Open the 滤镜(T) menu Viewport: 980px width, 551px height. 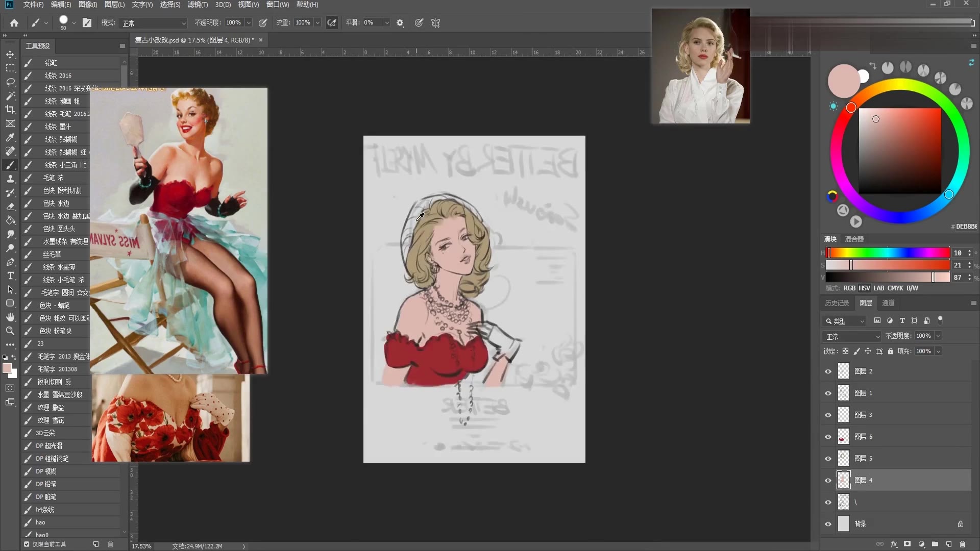point(198,5)
